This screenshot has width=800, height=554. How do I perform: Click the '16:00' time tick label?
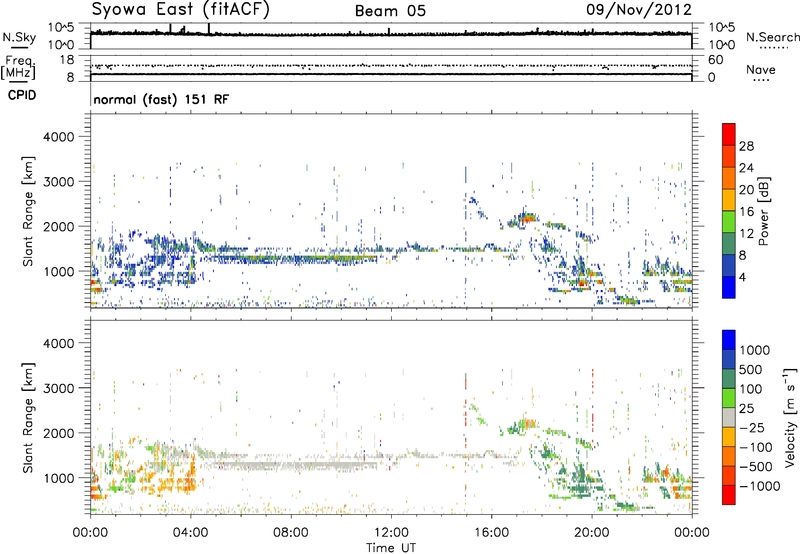click(x=491, y=533)
